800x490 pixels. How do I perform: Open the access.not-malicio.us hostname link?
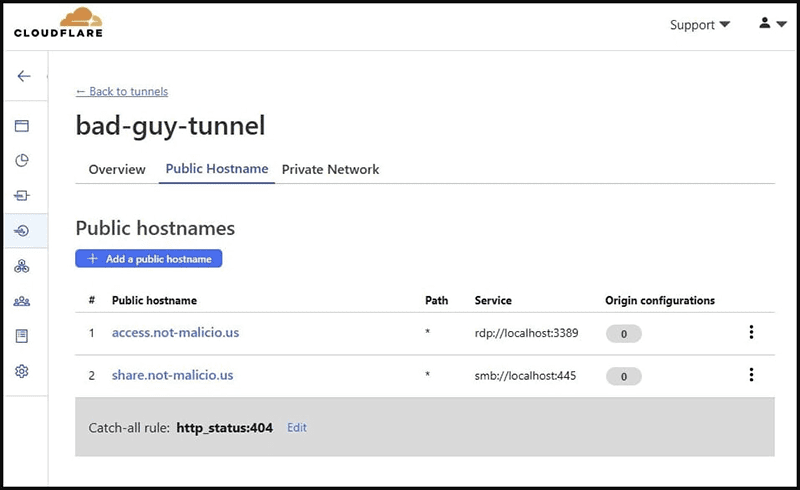click(176, 333)
